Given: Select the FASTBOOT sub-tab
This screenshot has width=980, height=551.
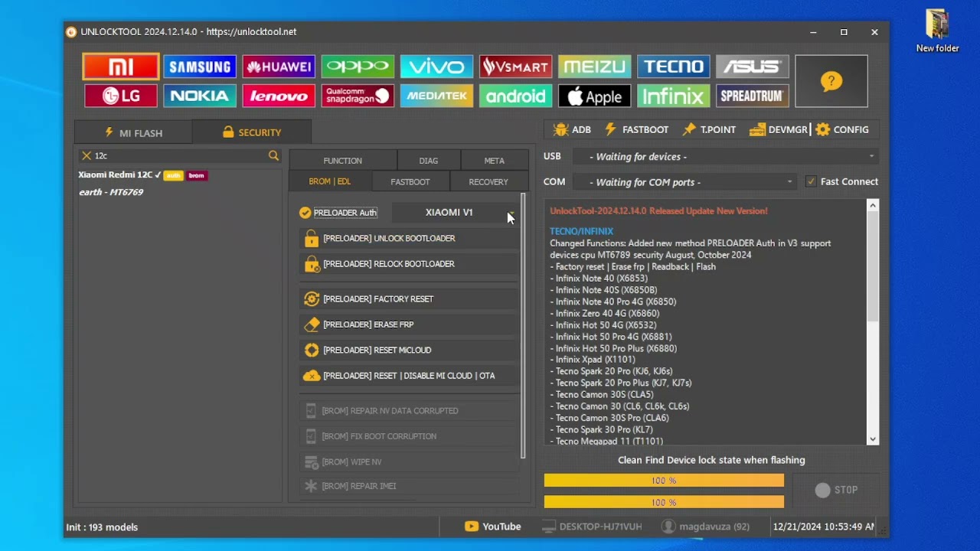Looking at the screenshot, I should 410,182.
